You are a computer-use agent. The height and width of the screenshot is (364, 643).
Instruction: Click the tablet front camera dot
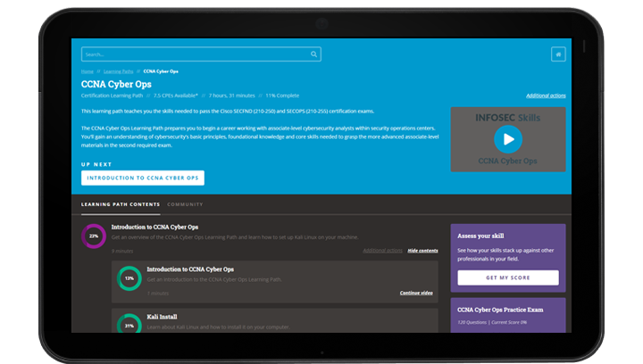(321, 22)
